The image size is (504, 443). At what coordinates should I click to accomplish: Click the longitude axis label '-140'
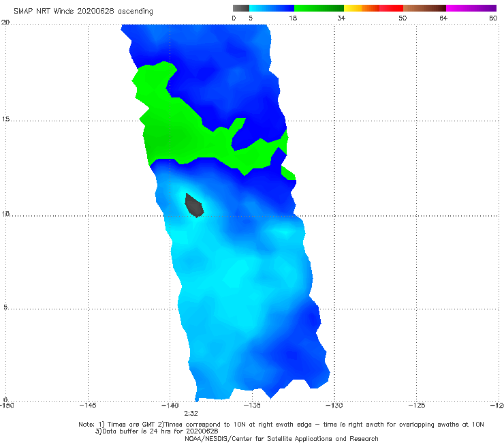point(170,406)
